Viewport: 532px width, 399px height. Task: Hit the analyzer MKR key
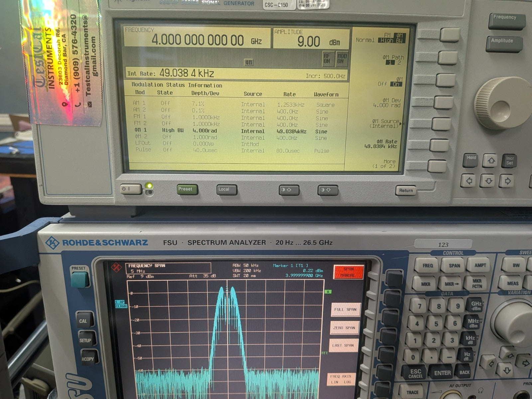pyautogui.click(x=425, y=284)
